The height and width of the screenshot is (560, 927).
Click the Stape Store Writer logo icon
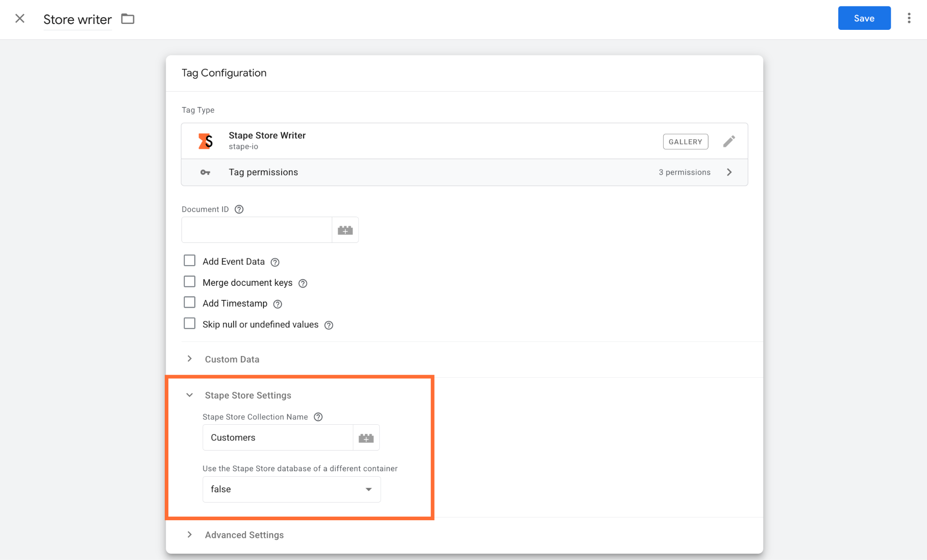coord(205,141)
